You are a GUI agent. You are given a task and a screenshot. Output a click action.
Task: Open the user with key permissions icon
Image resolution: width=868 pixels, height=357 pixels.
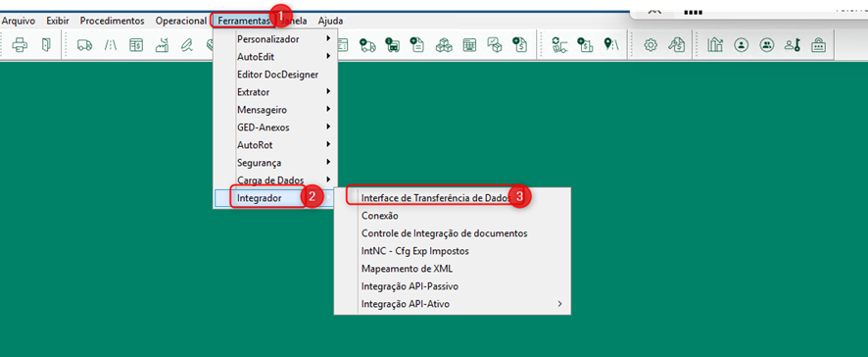click(x=793, y=45)
